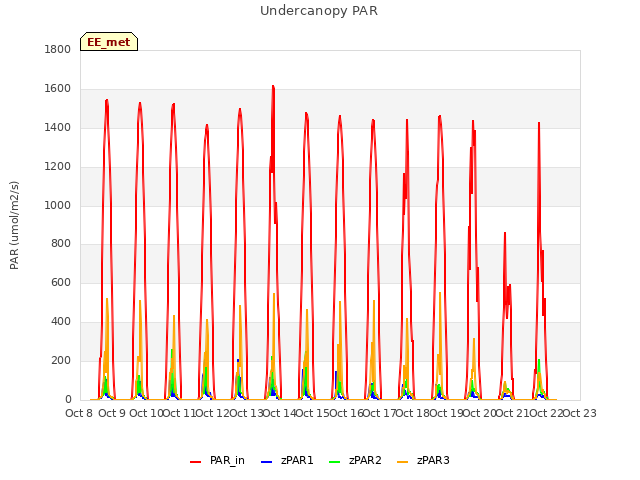Click the low red PAR_in peak near Oct 21
This screenshot has height=480, width=640.
pos(505,234)
